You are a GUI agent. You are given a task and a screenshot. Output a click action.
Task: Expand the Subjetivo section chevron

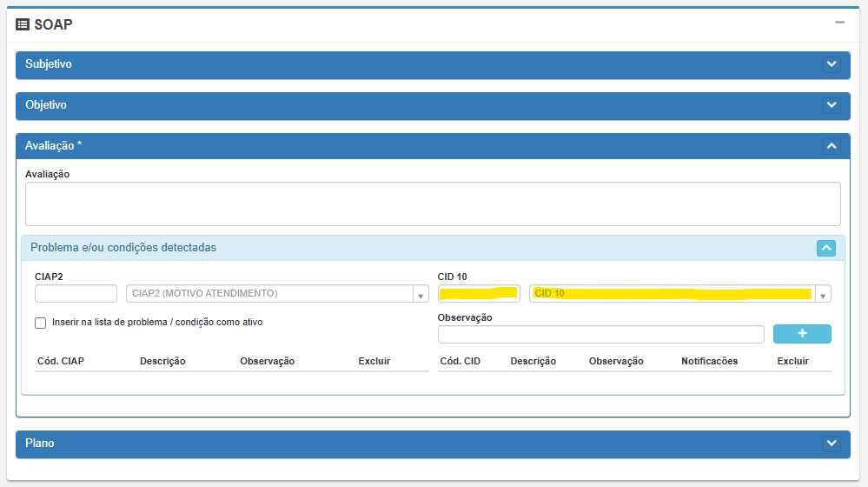pos(832,64)
